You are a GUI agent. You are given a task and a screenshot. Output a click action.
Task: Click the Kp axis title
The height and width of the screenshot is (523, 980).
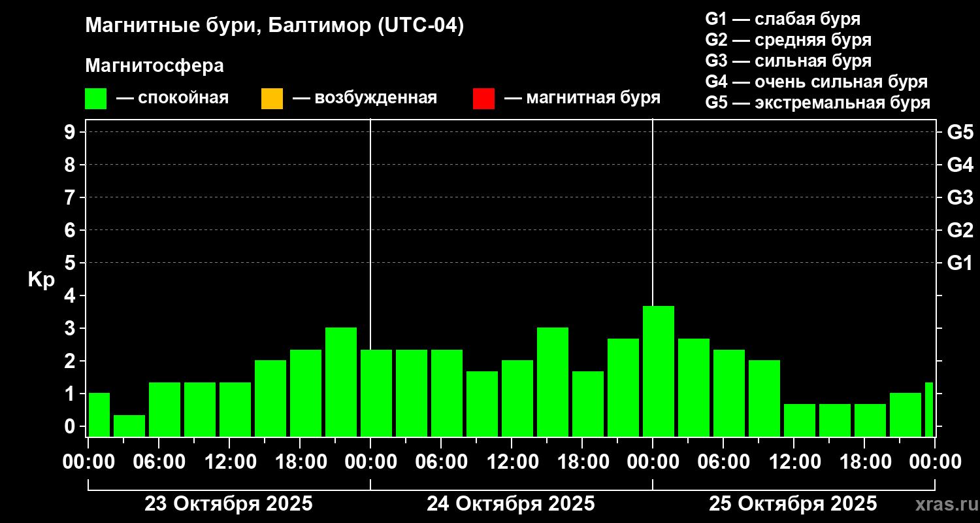(x=41, y=280)
